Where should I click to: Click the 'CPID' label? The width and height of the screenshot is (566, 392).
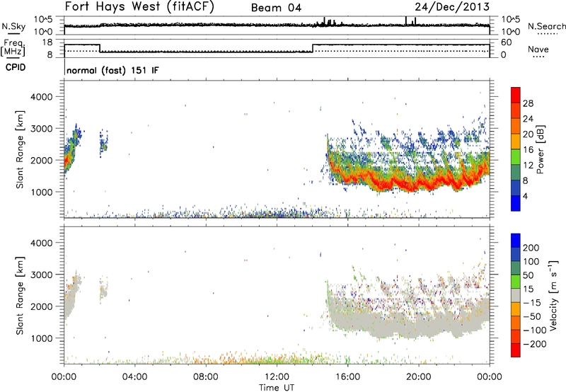click(16, 67)
